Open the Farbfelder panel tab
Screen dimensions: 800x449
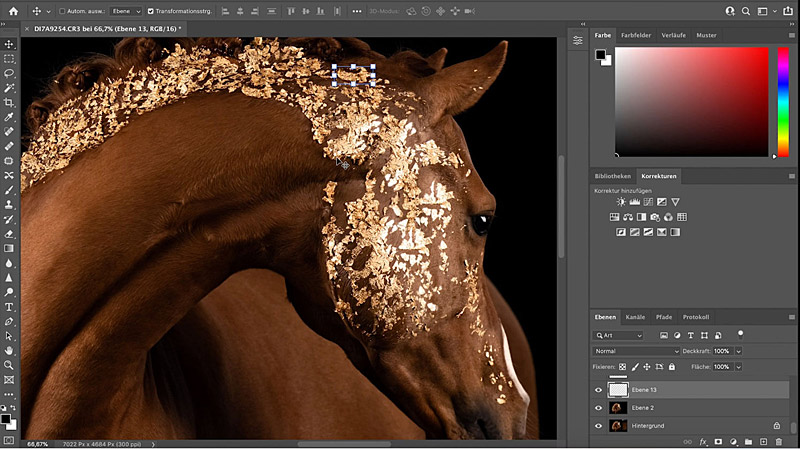coord(636,35)
